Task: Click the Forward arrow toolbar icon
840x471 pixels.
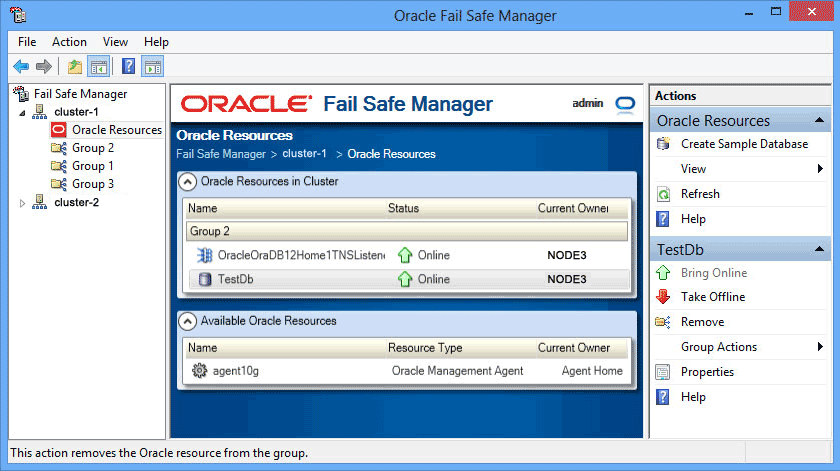Action: click(43, 66)
